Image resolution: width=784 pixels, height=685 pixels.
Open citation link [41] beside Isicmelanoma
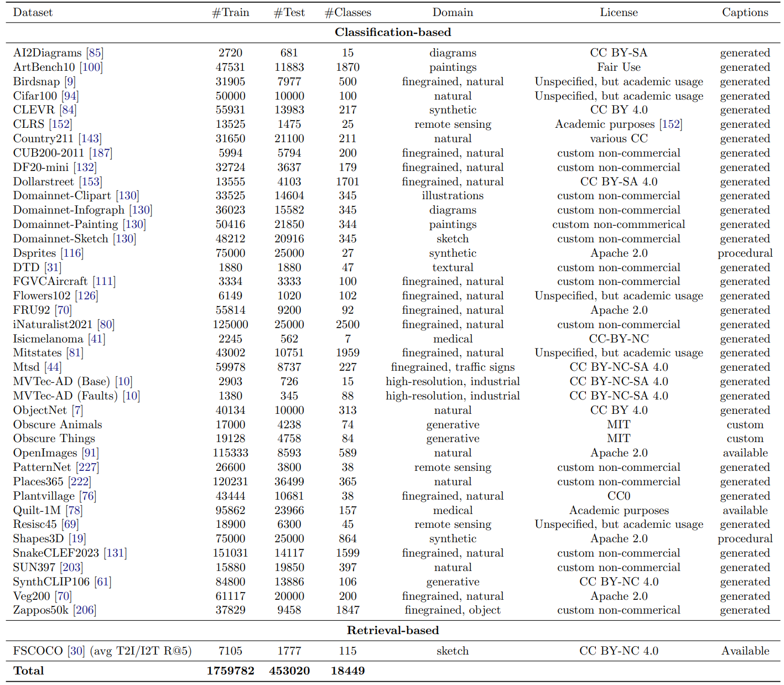[x=96, y=339]
